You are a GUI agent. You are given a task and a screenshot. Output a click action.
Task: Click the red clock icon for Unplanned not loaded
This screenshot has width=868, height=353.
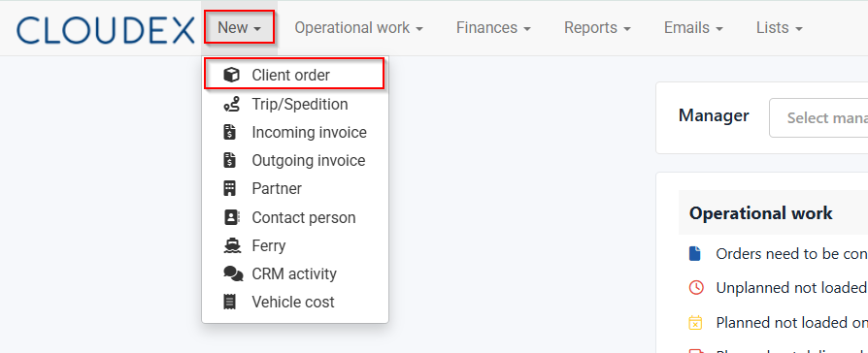[x=696, y=288]
